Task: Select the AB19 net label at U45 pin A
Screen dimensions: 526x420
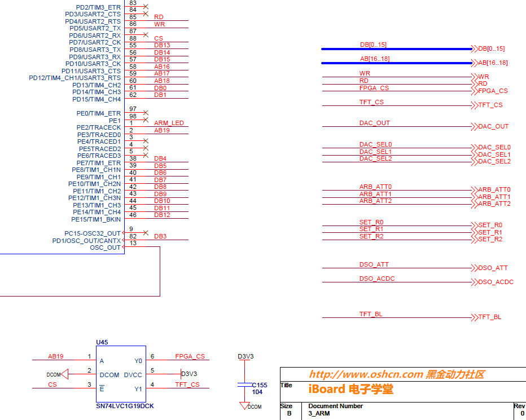Action: click(56, 356)
